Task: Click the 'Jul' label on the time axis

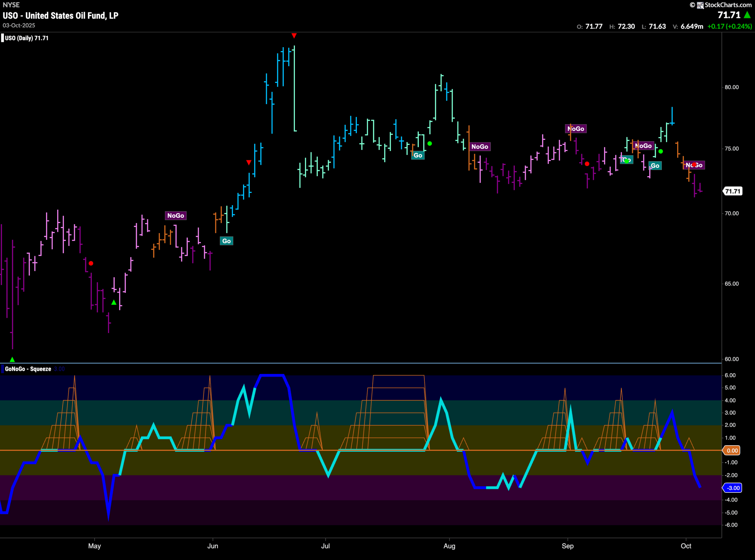Action: pyautogui.click(x=325, y=546)
